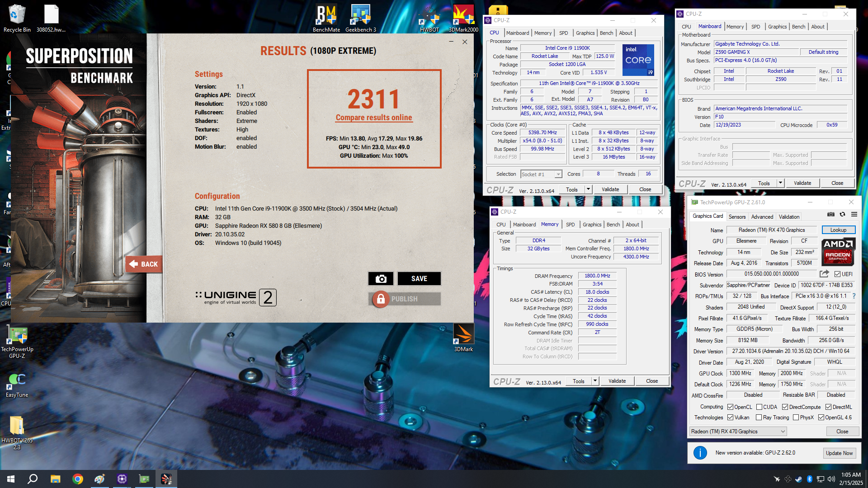Open Graphics tab in CPU-Z Mainboard window

pyautogui.click(x=777, y=27)
